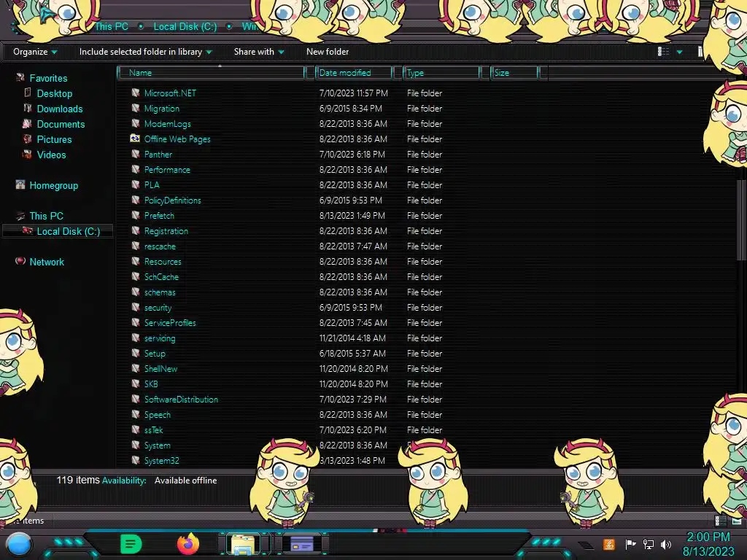Select the Registration folder name

pyautogui.click(x=166, y=231)
